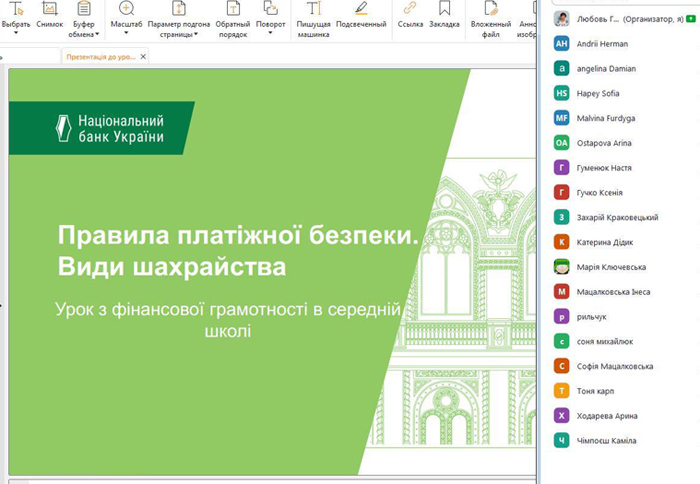Click the Обратный порядок reverse order icon

(x=232, y=9)
